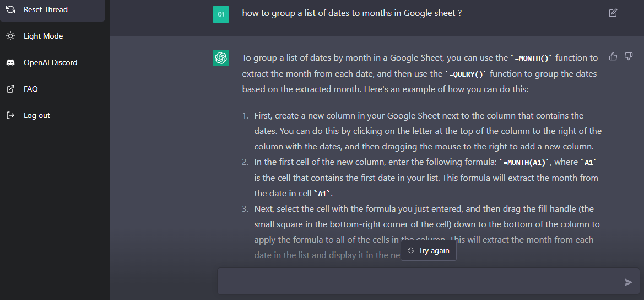This screenshot has height=300, width=644.
Task: Click the user question about grouping dates
Action: (351, 13)
